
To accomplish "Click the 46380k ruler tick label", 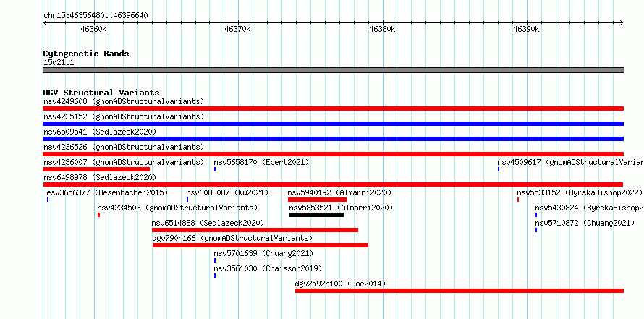I will (382, 29).
